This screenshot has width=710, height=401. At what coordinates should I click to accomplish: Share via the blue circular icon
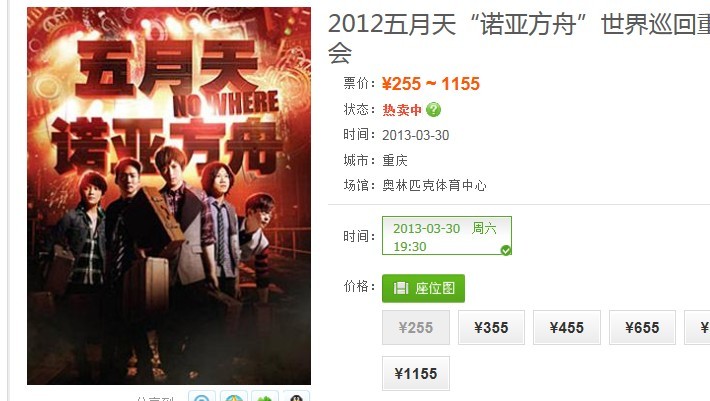pyautogui.click(x=202, y=396)
